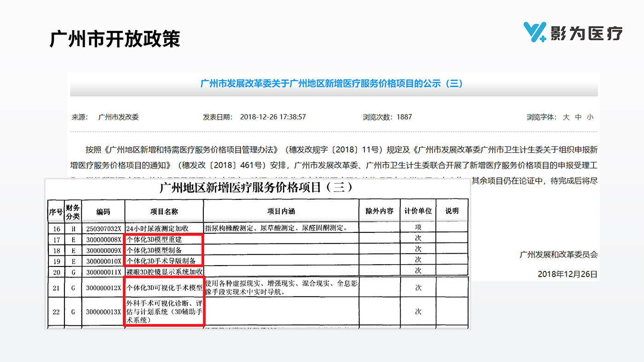Select the 小 font size link
Screen dimensions: 644x362
point(590,117)
